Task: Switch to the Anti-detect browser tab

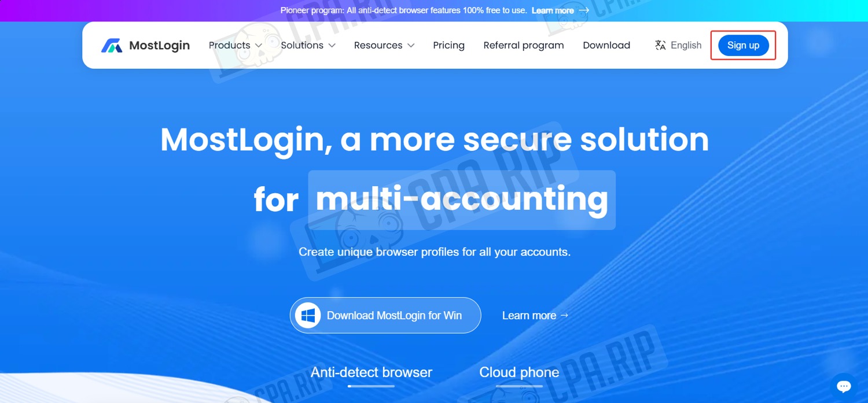Action: [372, 372]
